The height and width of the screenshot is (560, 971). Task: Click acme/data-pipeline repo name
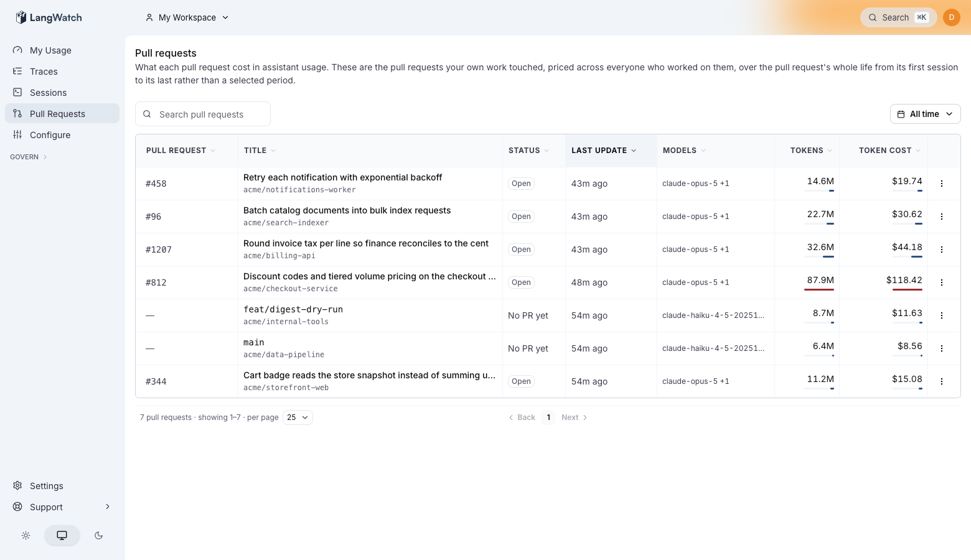tap(284, 355)
